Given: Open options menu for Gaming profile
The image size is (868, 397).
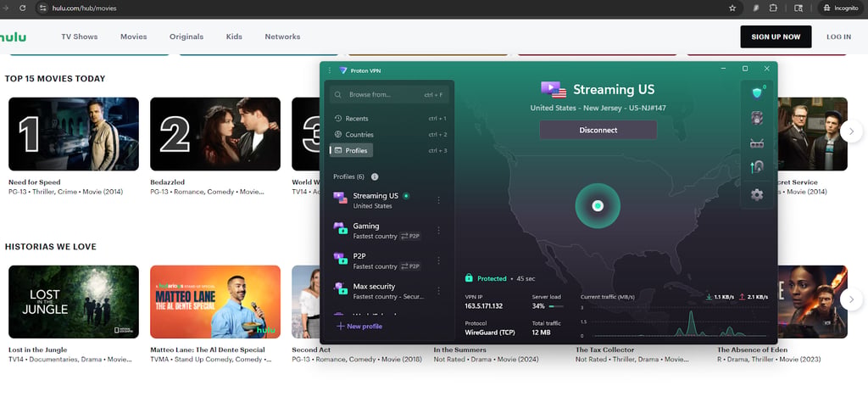Looking at the screenshot, I should tap(438, 231).
